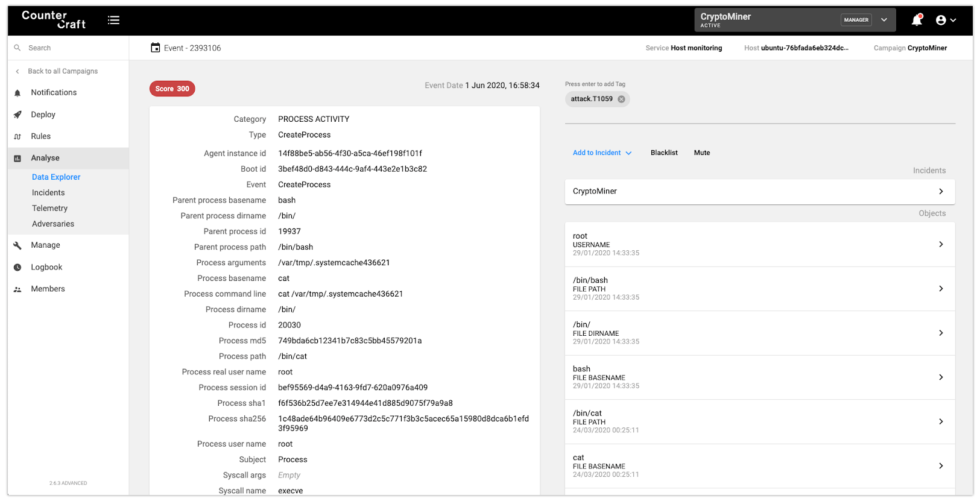
Task: Open the hamburger menu next to CounterCraft logo
Action: (x=113, y=20)
